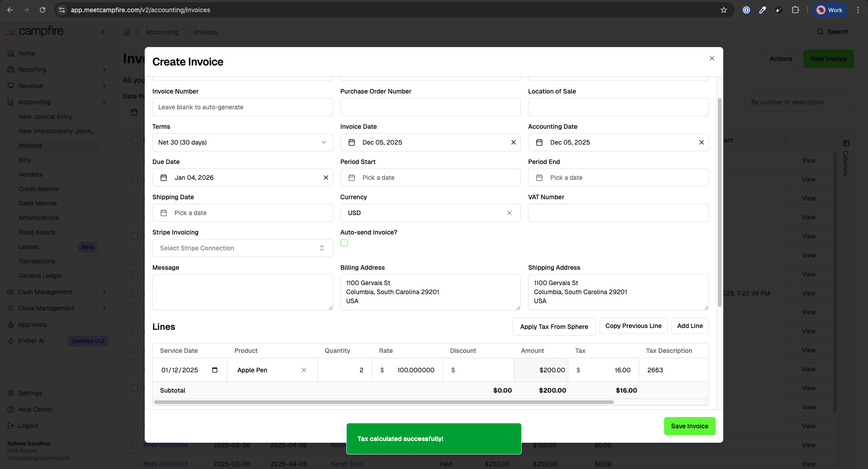Open the browser extensions puzzle icon
868x469 pixels.
[x=795, y=10]
